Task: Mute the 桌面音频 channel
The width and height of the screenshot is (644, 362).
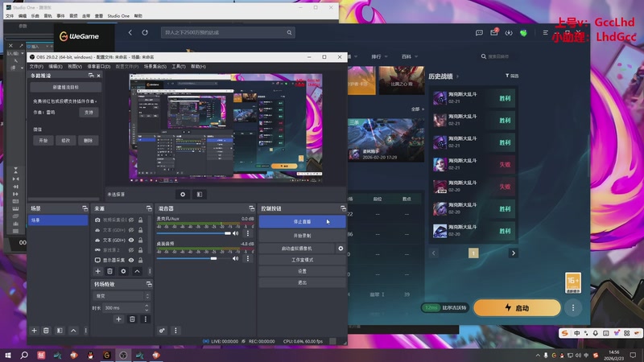Action: [x=235, y=258]
